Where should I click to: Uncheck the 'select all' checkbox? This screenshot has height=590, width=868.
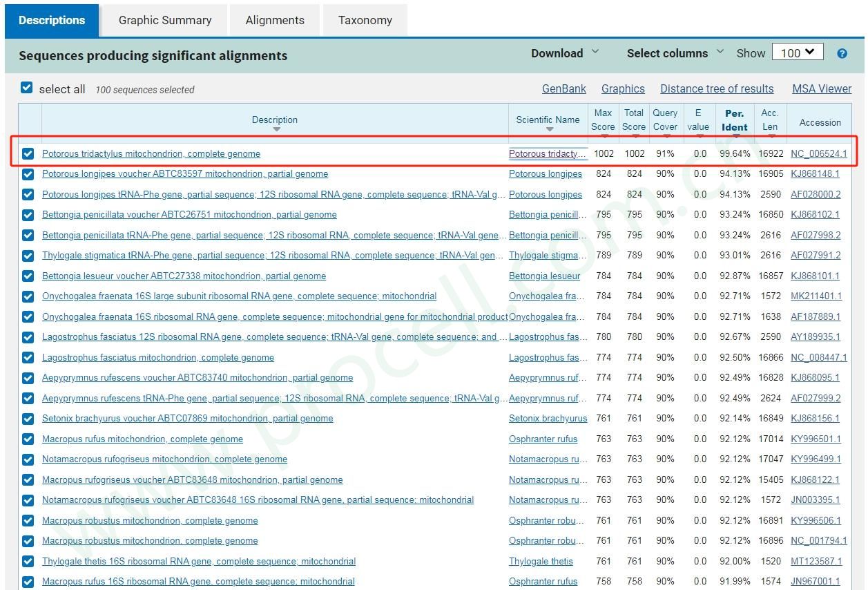click(27, 88)
